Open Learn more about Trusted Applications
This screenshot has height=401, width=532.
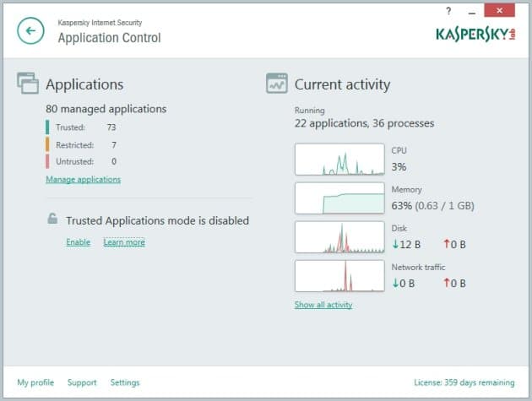tap(124, 242)
